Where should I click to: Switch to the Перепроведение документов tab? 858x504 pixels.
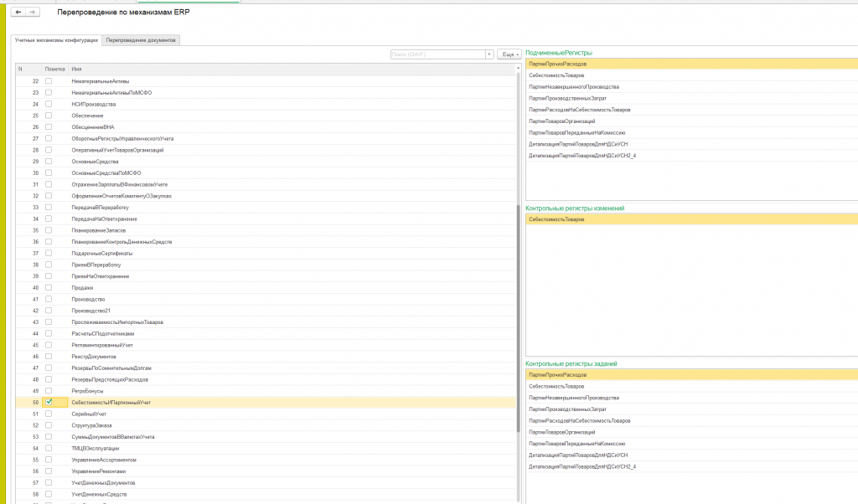(141, 40)
